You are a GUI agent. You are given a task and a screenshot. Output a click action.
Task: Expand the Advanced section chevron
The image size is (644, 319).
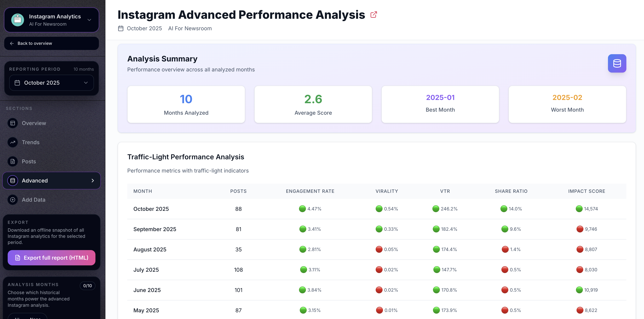pos(93,180)
